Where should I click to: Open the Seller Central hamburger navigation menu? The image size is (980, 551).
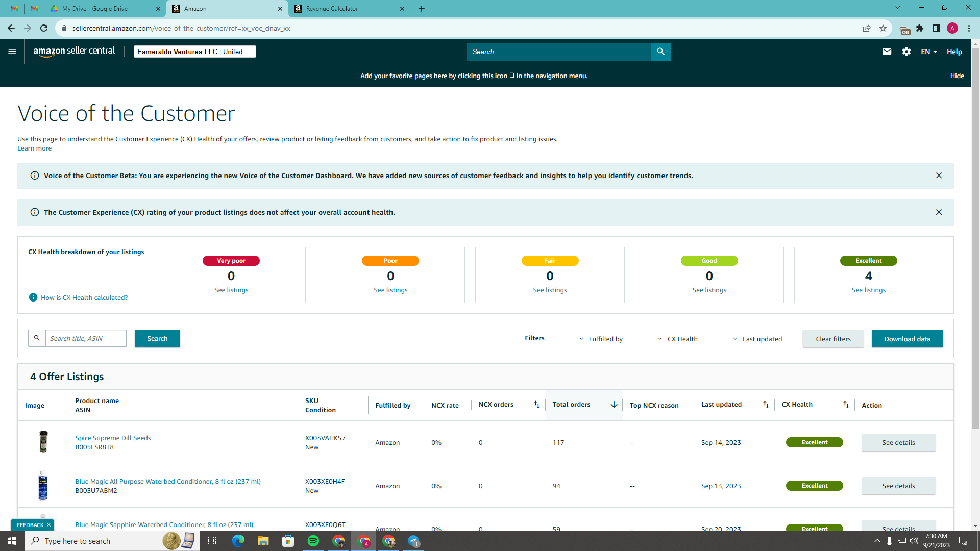(x=12, y=52)
